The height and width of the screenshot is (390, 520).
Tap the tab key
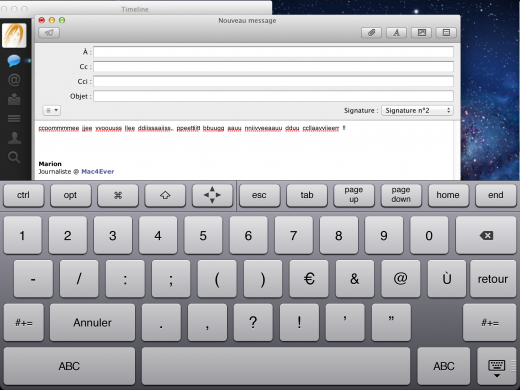coord(307,195)
